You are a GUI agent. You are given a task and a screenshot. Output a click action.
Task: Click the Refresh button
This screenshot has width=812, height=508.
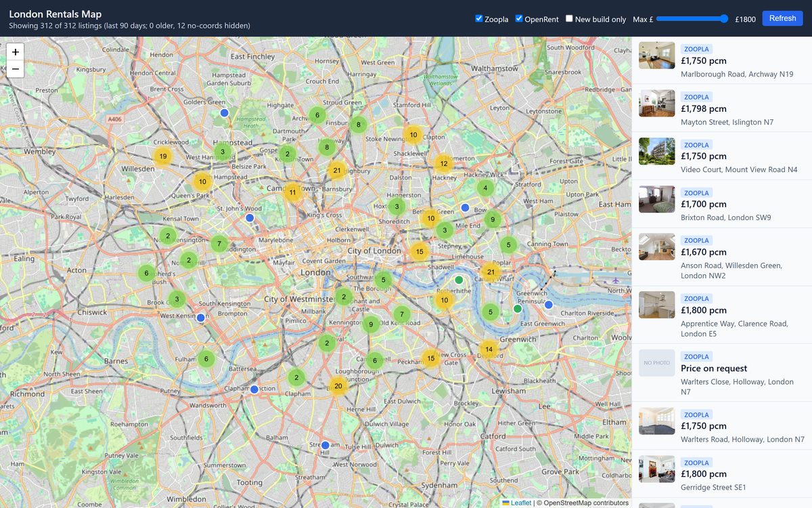pyautogui.click(x=782, y=18)
